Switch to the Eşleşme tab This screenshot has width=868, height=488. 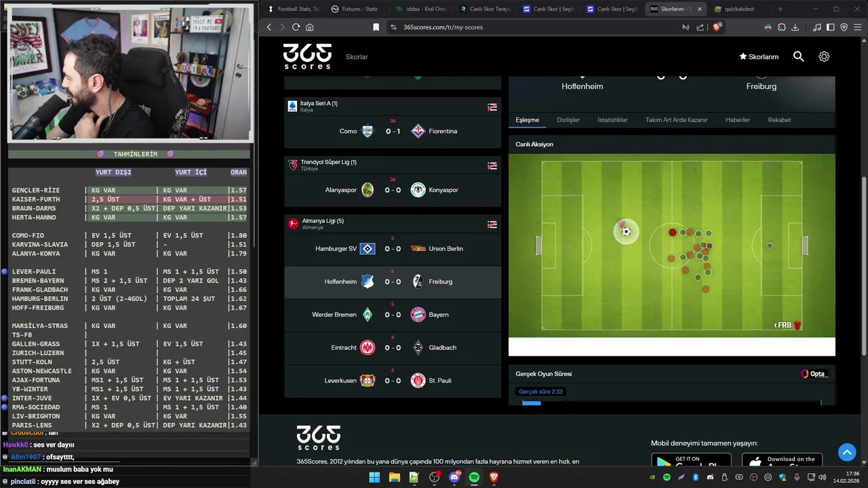coord(527,120)
